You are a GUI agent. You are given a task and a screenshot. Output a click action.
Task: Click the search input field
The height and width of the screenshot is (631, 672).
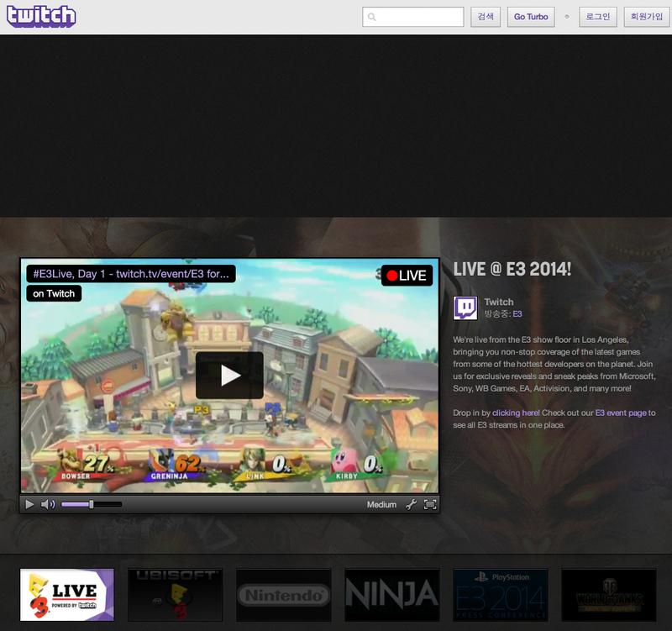(413, 17)
